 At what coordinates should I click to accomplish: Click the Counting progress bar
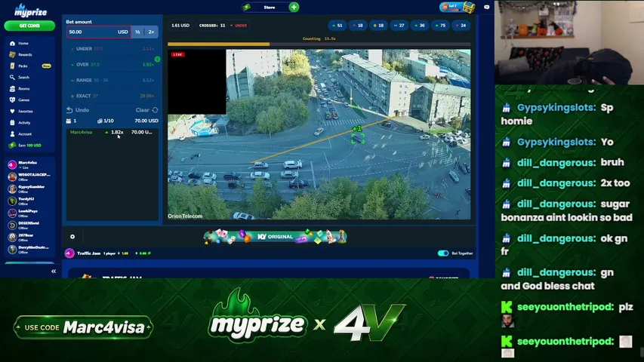click(319, 44)
